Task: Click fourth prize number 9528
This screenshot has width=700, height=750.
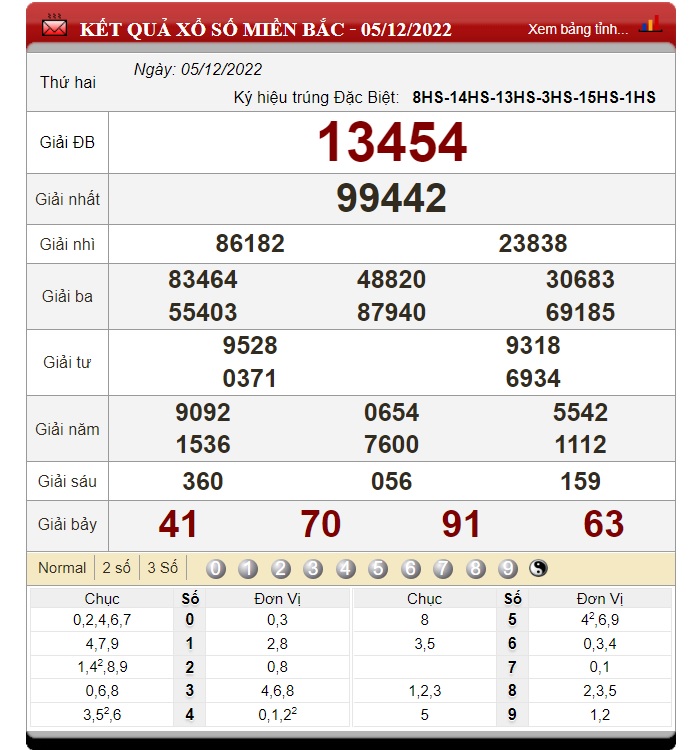Action: 250,345
